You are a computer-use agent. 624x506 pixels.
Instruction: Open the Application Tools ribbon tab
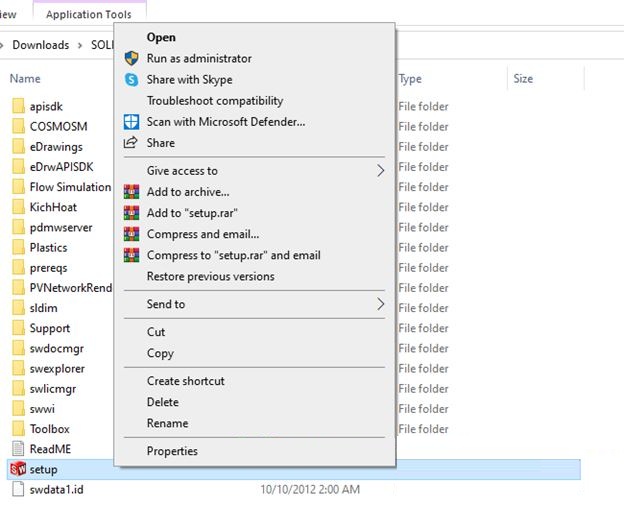click(89, 15)
